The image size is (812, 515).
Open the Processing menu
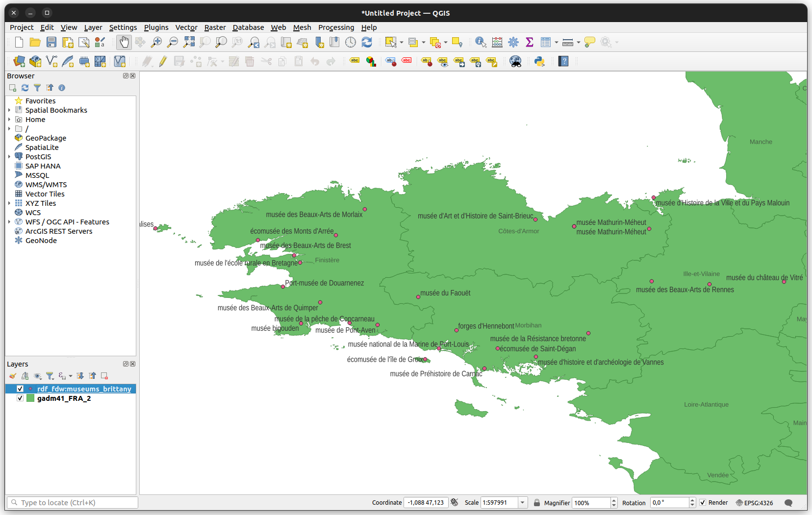click(x=336, y=27)
